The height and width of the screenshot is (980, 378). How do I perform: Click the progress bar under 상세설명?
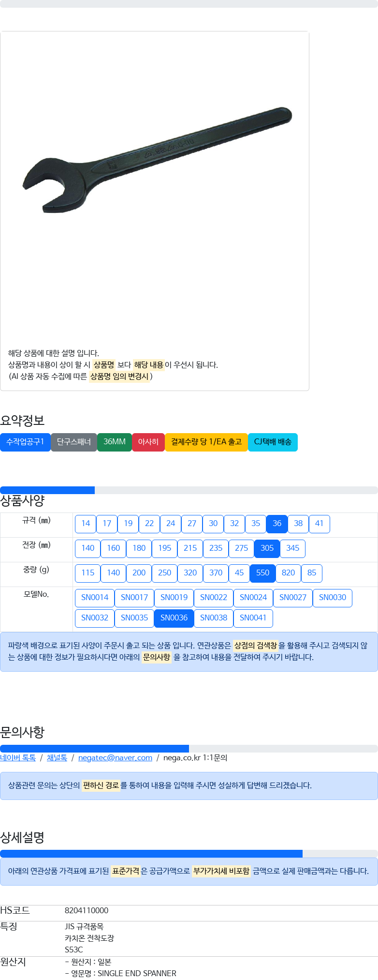point(189,854)
